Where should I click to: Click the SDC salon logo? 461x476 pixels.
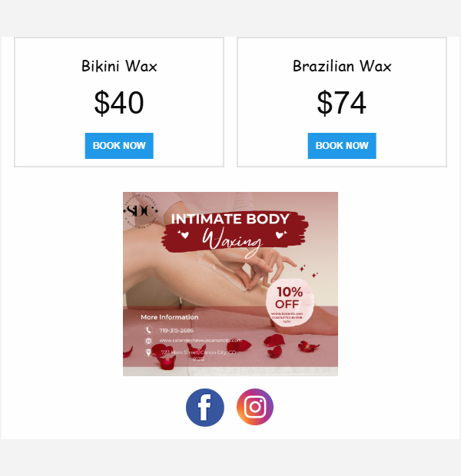pyautogui.click(x=141, y=210)
